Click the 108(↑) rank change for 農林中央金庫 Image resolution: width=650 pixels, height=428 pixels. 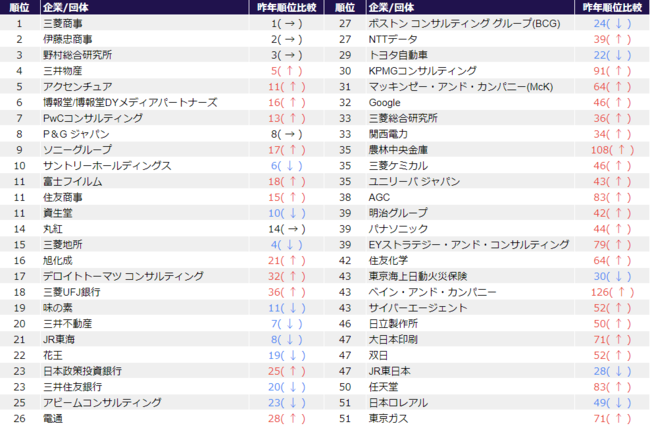coord(613,149)
